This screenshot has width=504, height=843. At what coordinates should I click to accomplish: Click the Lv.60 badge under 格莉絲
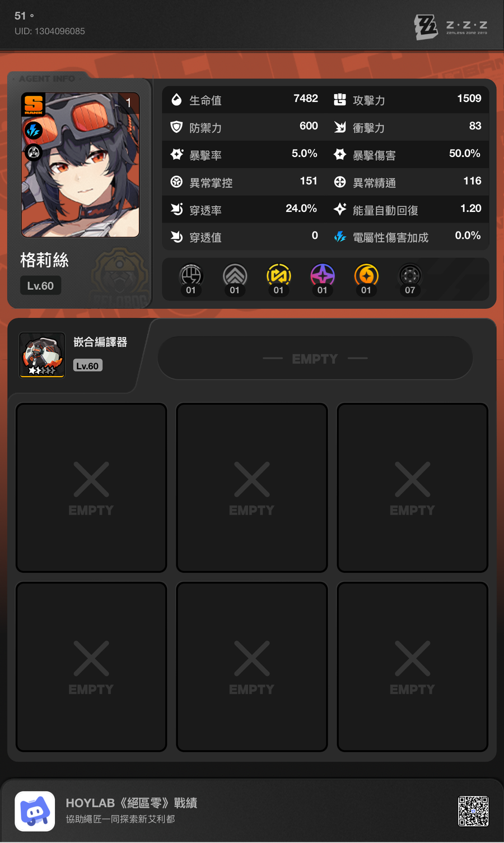[x=40, y=286]
